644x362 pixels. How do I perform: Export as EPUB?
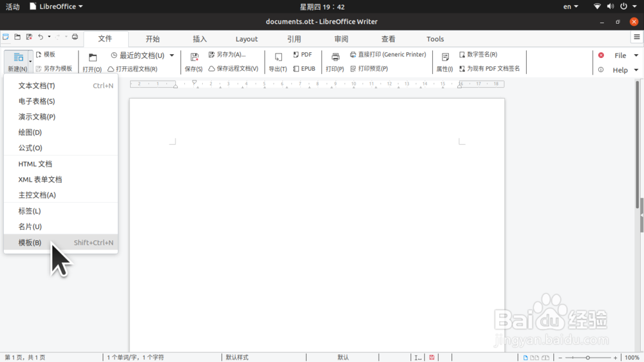[305, 69]
